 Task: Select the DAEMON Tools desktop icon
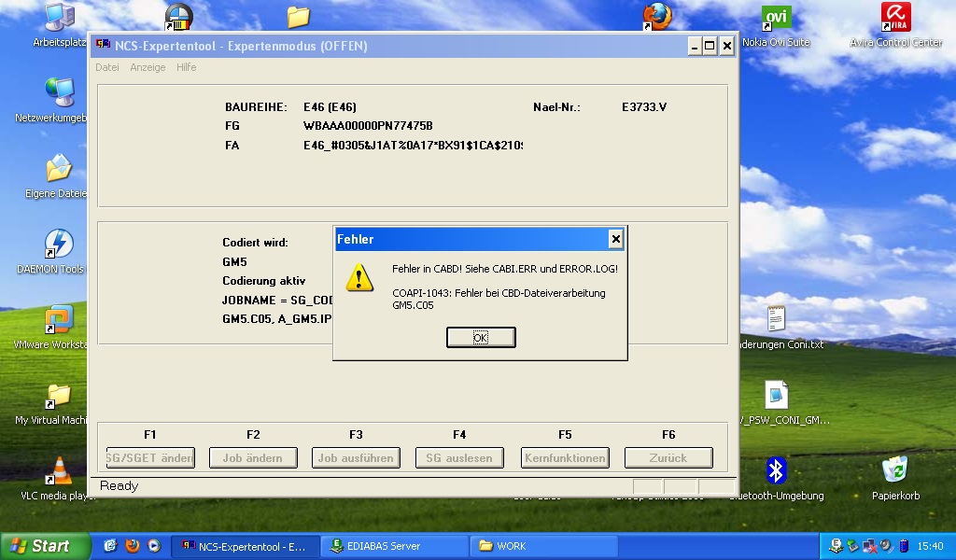[58, 245]
